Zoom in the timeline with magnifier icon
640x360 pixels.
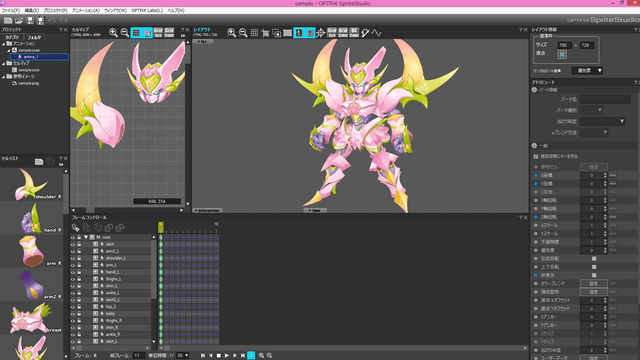point(261,356)
